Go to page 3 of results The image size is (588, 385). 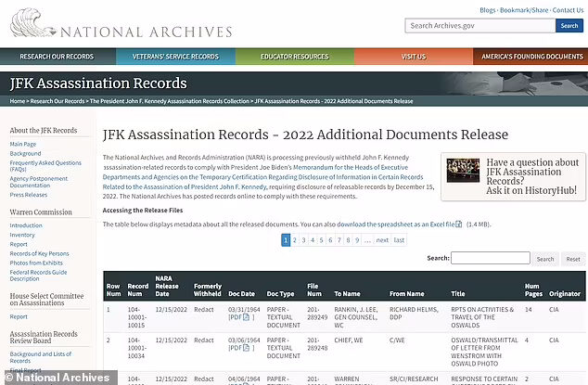(x=304, y=240)
